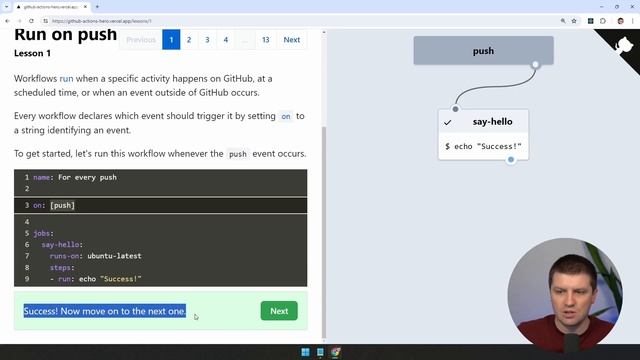Click the say-hello bottom connector dot

[x=511, y=160]
